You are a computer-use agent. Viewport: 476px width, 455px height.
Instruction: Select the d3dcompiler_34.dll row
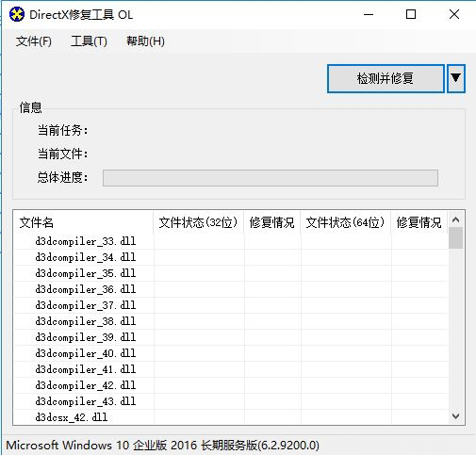point(231,257)
